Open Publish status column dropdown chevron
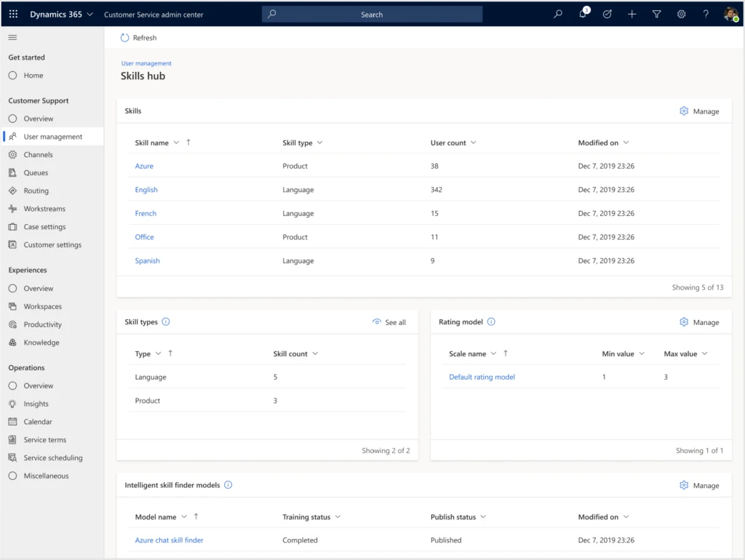745x560 pixels. (483, 517)
